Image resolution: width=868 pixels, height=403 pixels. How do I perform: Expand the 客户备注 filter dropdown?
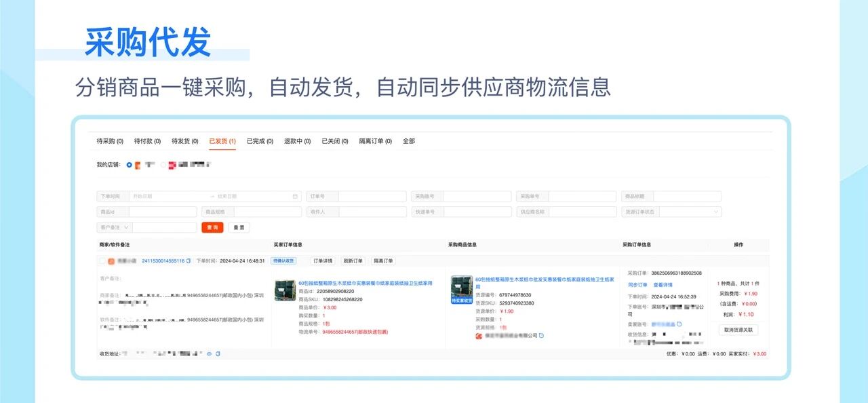click(x=126, y=227)
